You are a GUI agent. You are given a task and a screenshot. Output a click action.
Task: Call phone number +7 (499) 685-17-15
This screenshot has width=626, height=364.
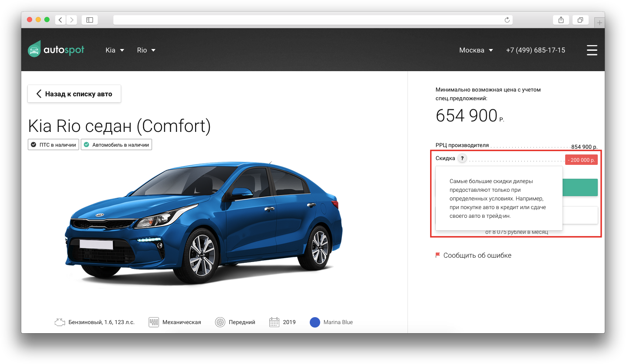coord(536,50)
